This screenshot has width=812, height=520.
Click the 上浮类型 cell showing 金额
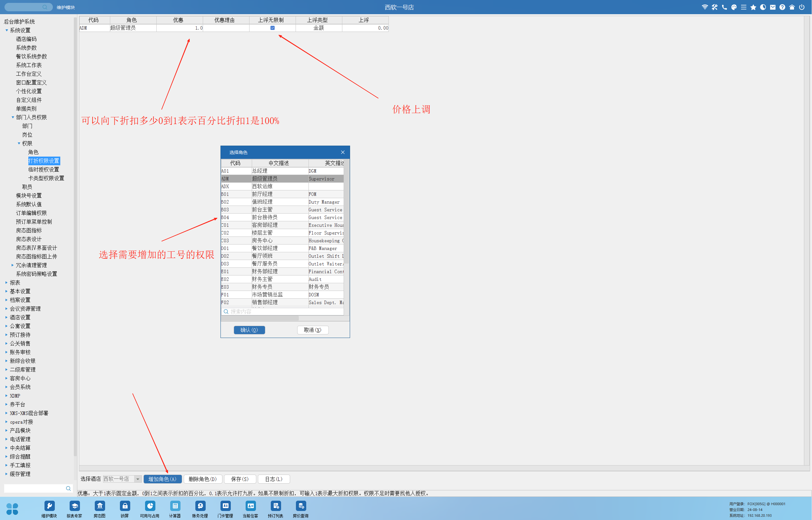[319, 28]
